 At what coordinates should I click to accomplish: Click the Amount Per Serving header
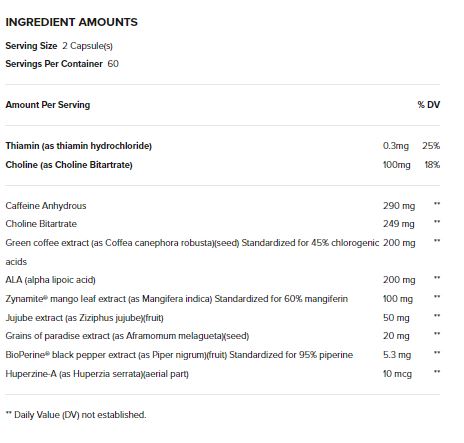48,105
